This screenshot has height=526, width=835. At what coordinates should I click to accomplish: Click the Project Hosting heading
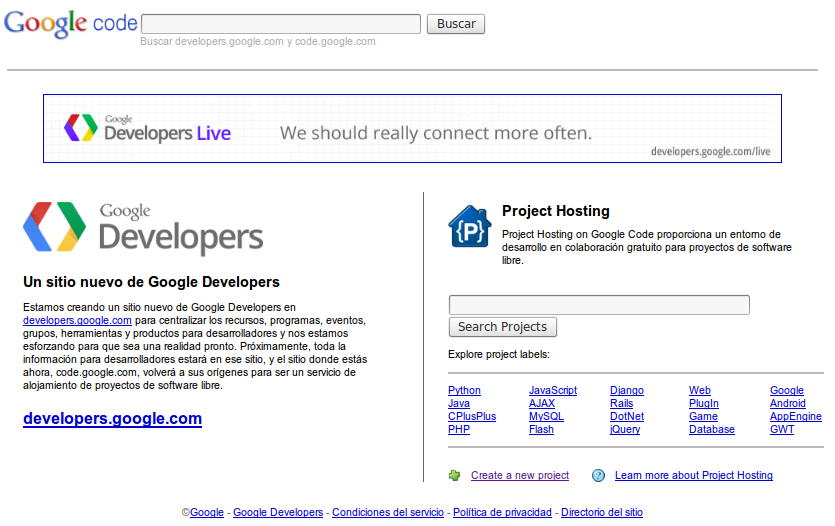555,211
